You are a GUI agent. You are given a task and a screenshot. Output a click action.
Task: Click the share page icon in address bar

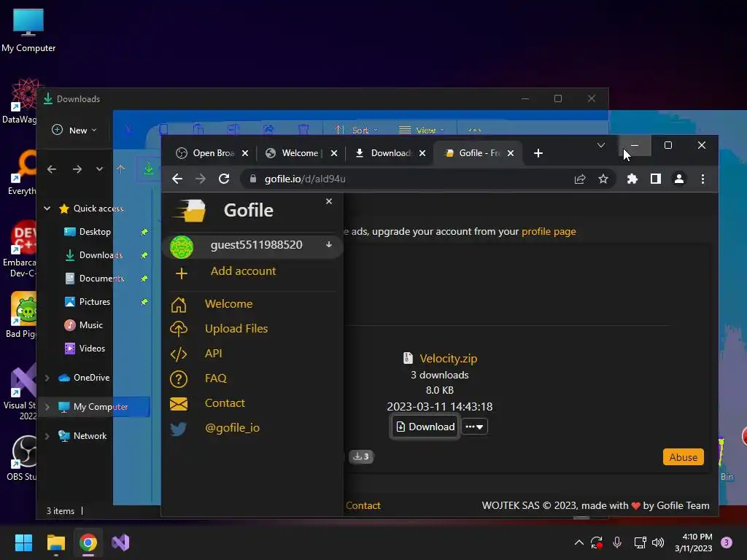(x=580, y=179)
